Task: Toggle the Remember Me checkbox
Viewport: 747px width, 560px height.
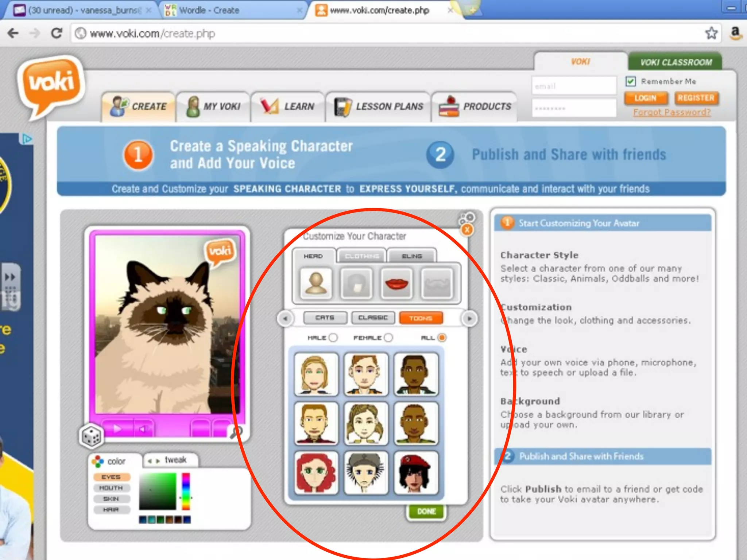Action: click(x=631, y=81)
